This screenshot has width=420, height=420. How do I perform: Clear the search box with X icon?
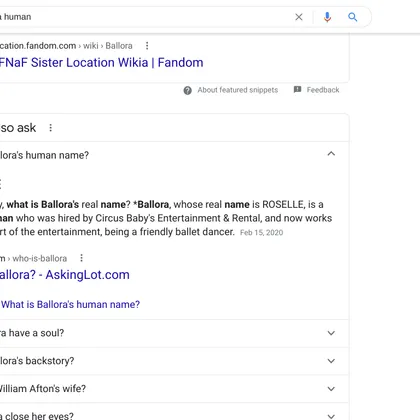[x=299, y=17]
